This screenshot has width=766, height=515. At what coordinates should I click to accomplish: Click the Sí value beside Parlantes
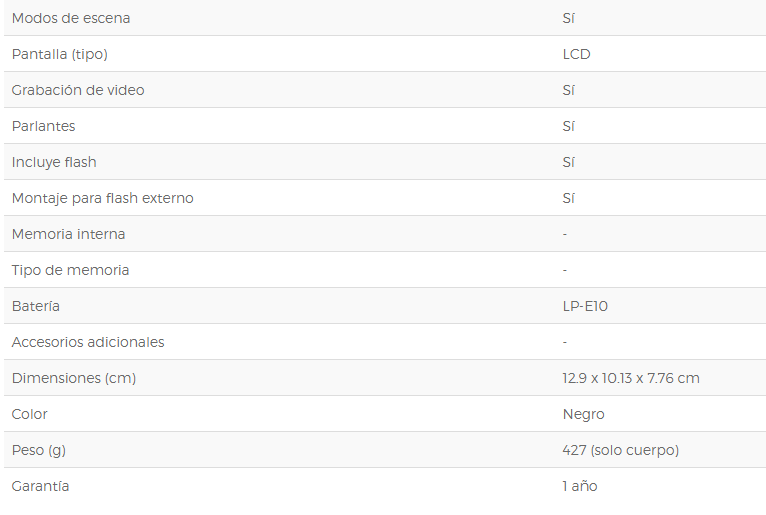tap(569, 126)
